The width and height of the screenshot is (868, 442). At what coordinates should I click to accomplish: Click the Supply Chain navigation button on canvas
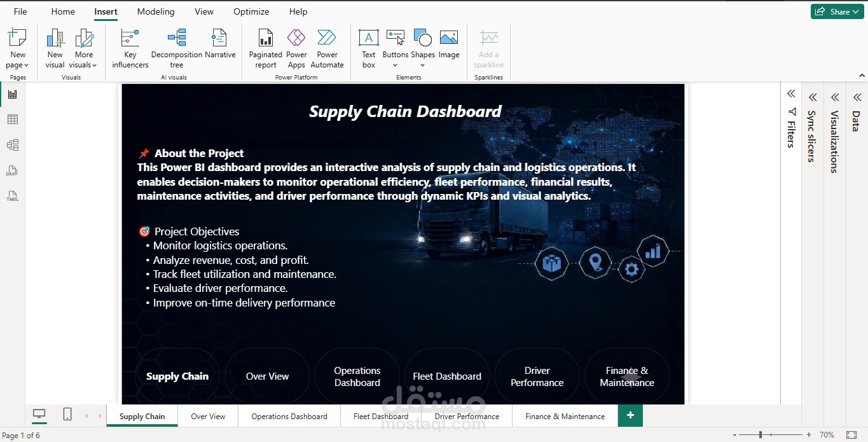pos(177,376)
